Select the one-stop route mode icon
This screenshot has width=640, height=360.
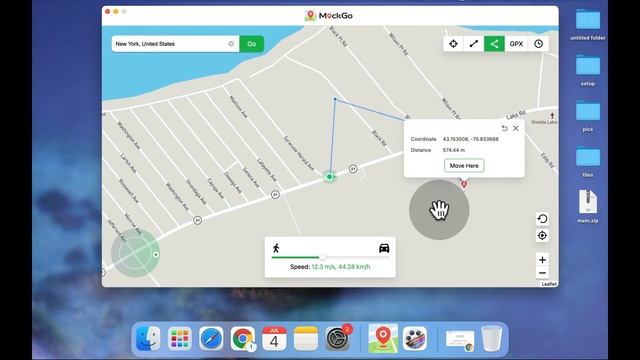pos(473,44)
